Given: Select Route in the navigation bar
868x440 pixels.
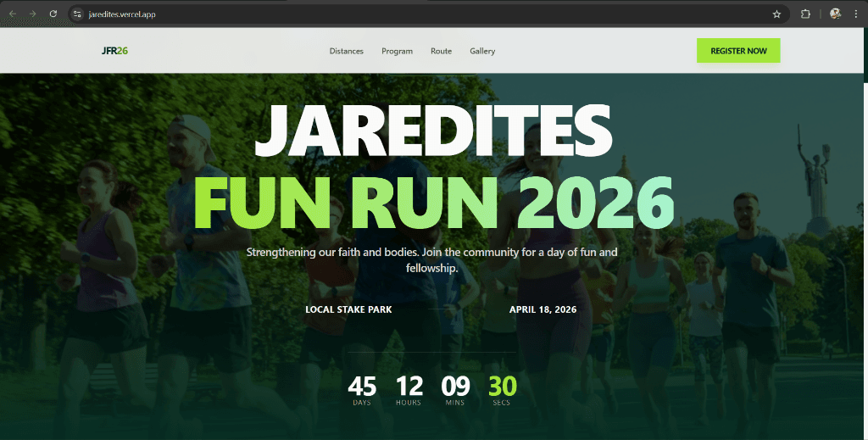Looking at the screenshot, I should [x=441, y=51].
